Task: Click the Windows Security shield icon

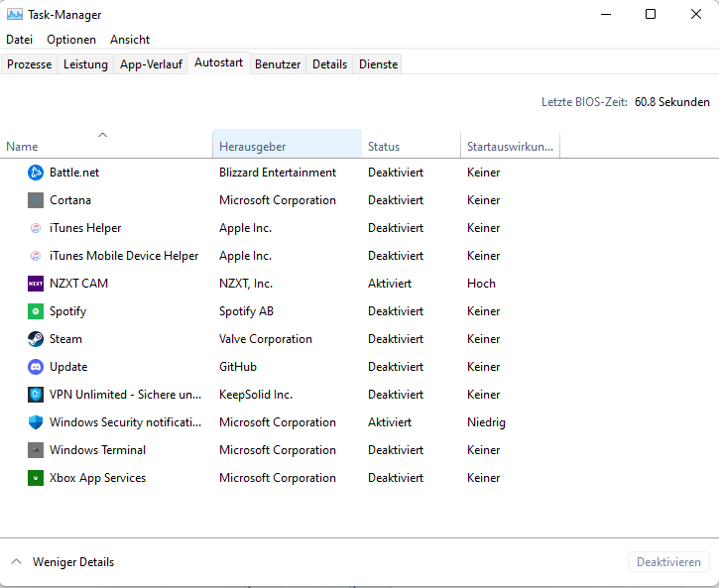Action: click(36, 422)
